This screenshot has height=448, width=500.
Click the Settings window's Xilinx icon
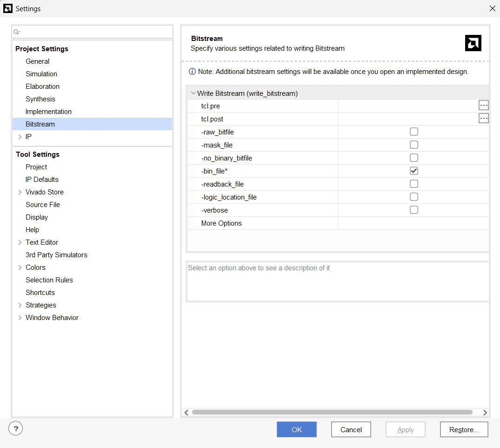pos(7,8)
